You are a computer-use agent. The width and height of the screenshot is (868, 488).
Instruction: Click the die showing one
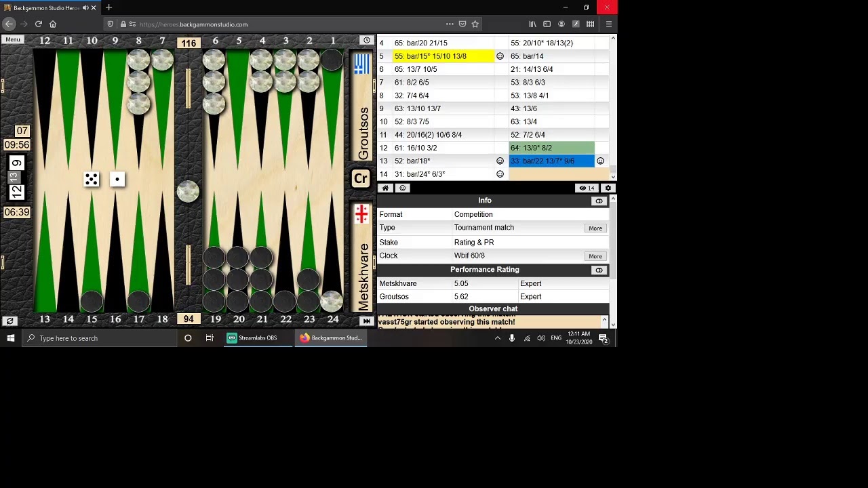[117, 179]
